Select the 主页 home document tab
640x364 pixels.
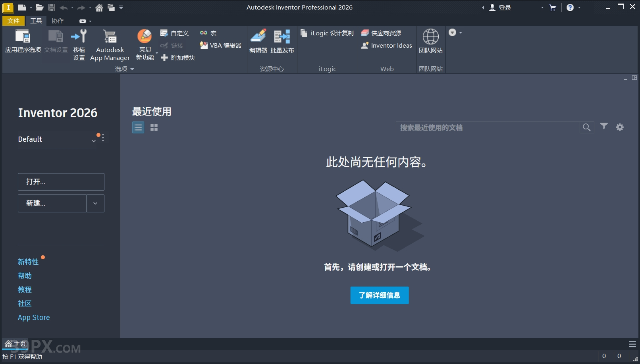[15, 344]
